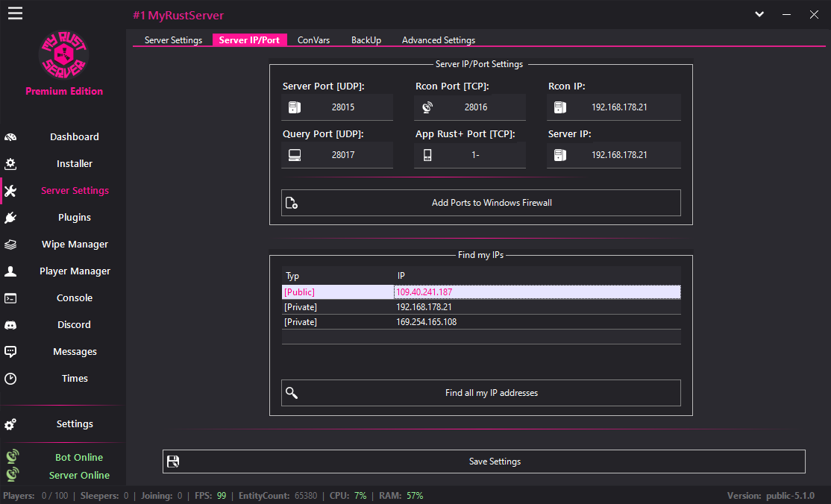Click the Times clock icon

[x=10, y=379]
